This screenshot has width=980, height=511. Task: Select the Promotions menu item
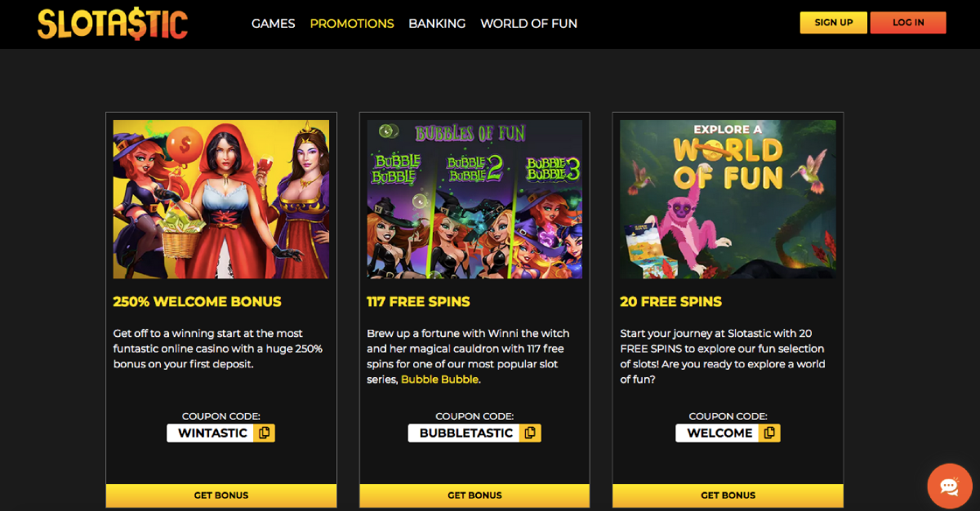coord(352,24)
